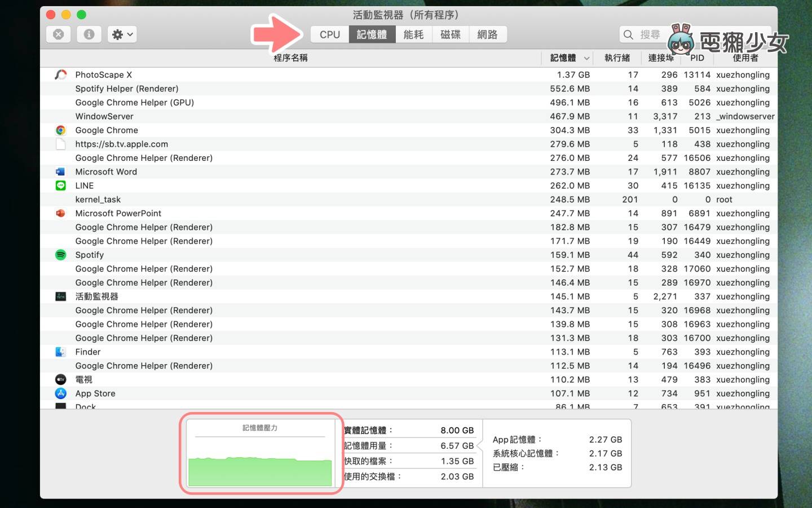Screen dimensions: 812x508
Task: Click the 快取的檔案 1.35 GB value
Action: [457, 461]
